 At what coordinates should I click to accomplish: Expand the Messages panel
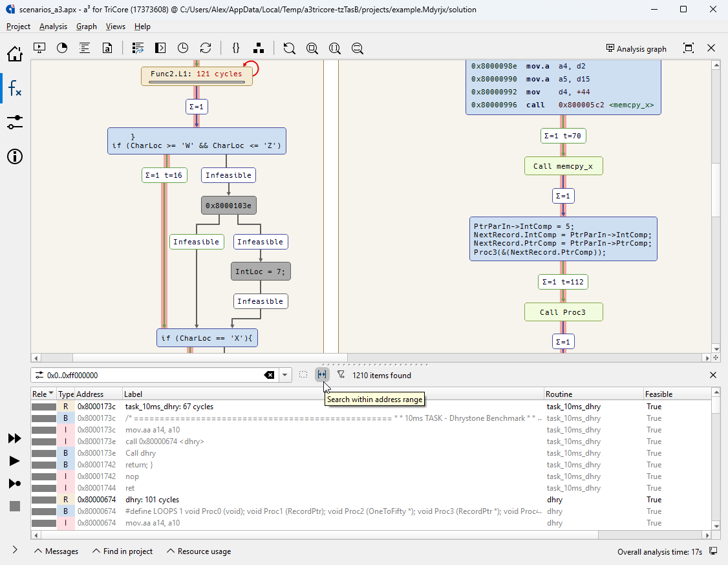(x=56, y=551)
